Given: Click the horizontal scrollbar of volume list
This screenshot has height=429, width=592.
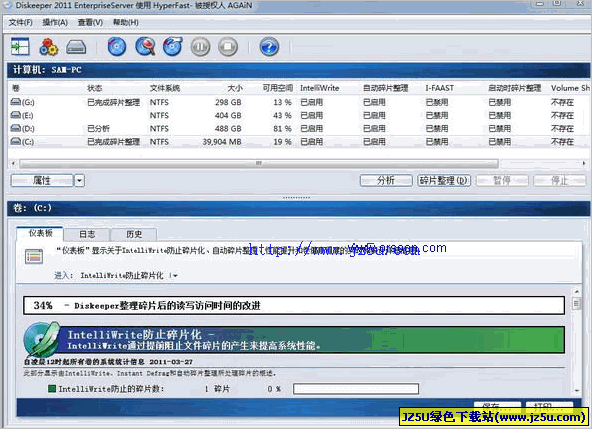Looking at the screenshot, I should click(259, 164).
